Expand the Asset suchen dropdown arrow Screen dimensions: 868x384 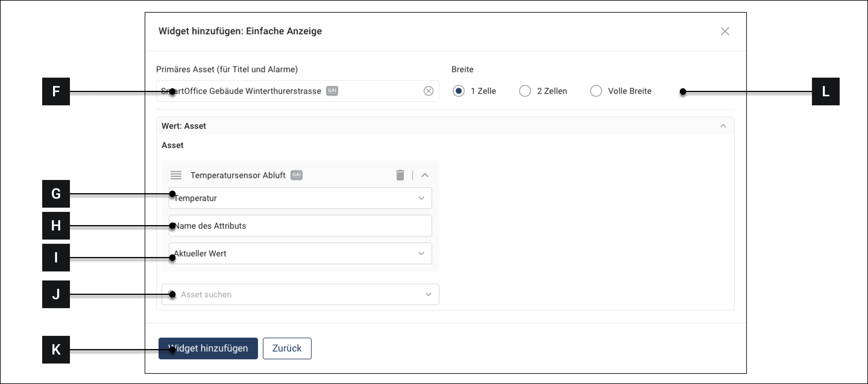tap(428, 295)
